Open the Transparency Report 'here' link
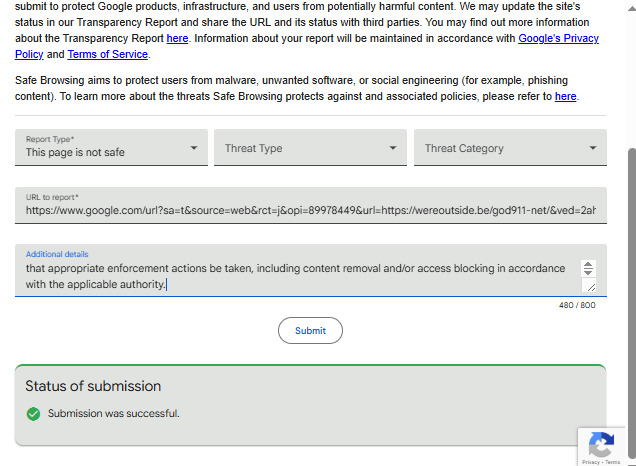The width and height of the screenshot is (636, 466). (x=177, y=38)
